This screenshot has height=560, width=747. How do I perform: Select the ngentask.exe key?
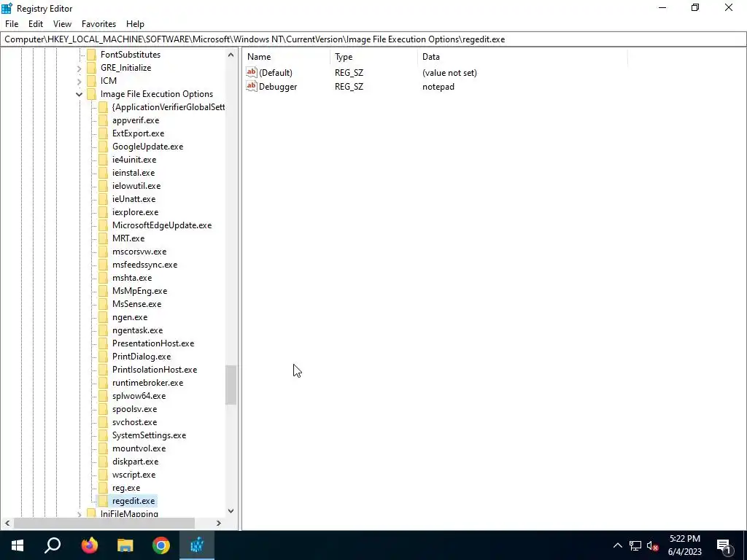(x=137, y=330)
